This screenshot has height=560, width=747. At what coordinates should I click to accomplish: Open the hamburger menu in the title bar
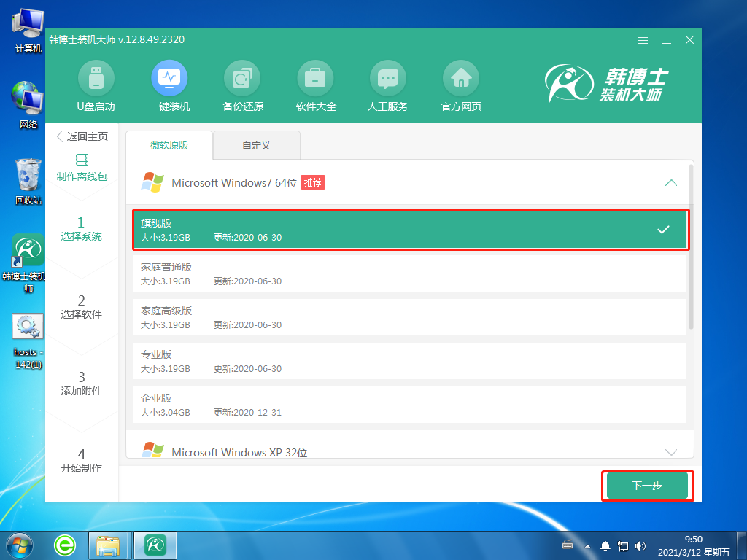643,40
